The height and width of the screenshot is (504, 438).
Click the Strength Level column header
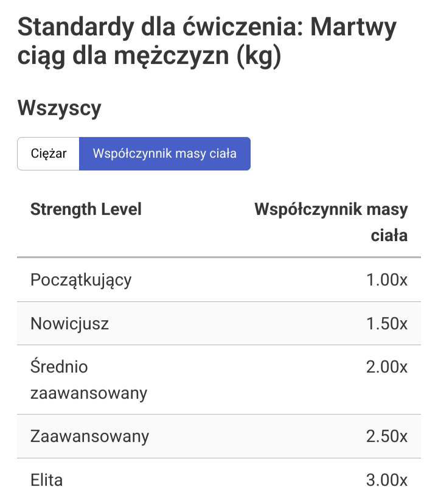click(x=86, y=209)
